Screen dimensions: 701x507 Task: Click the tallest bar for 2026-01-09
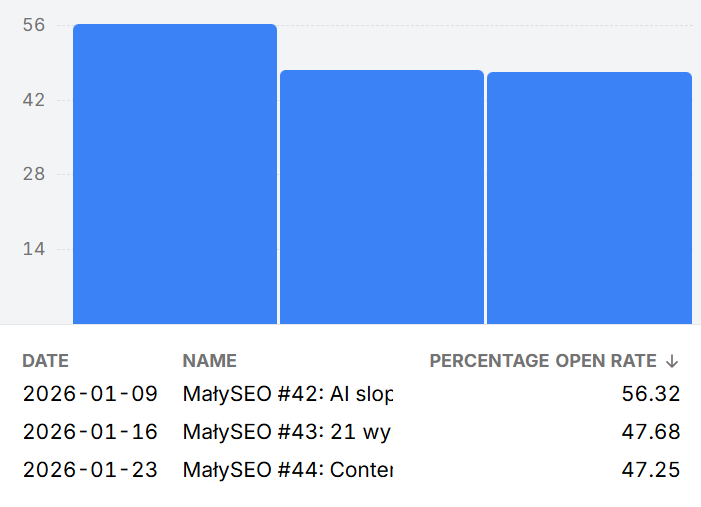[x=174, y=175]
